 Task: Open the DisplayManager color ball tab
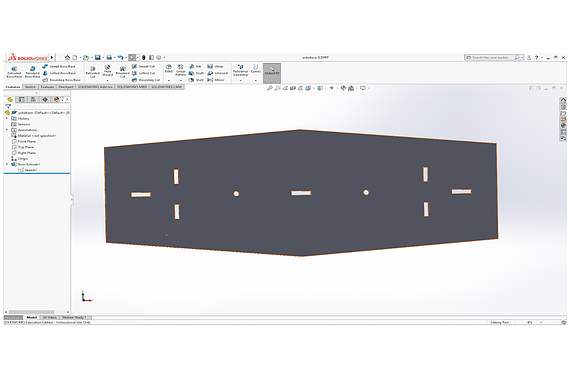(56, 99)
